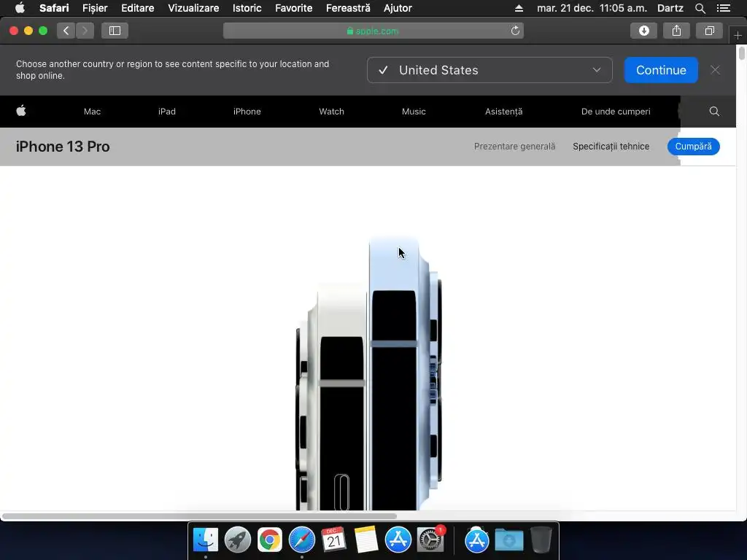The image size is (747, 560).
Task: Open Google Chrome from the Dock
Action: (x=270, y=540)
